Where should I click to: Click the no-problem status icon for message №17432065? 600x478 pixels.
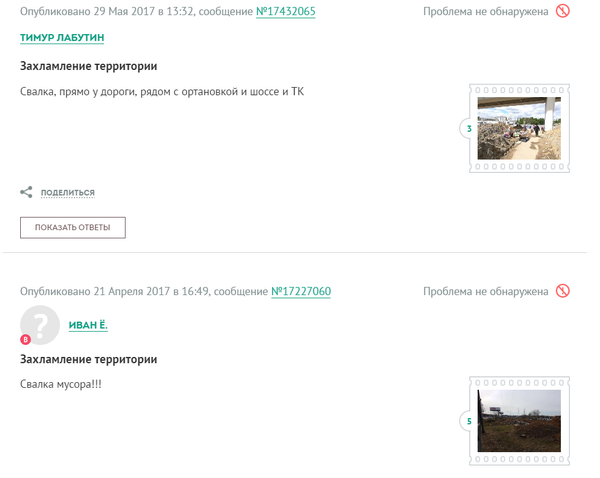pos(562,11)
